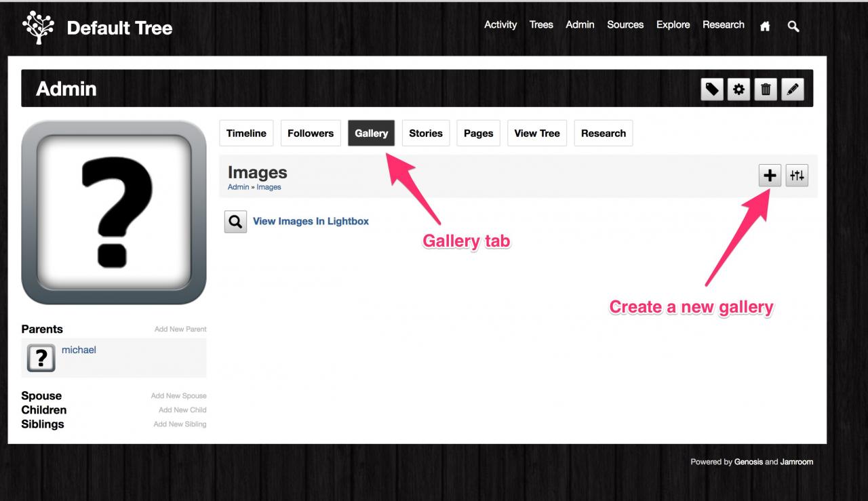The width and height of the screenshot is (868, 501).
Task: Click the tag icon in Admin header
Action: coord(711,89)
